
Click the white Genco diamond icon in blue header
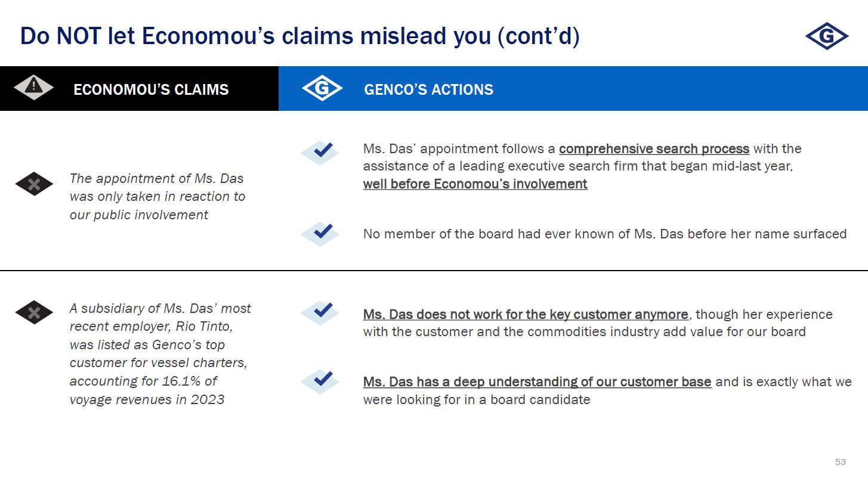tap(322, 89)
